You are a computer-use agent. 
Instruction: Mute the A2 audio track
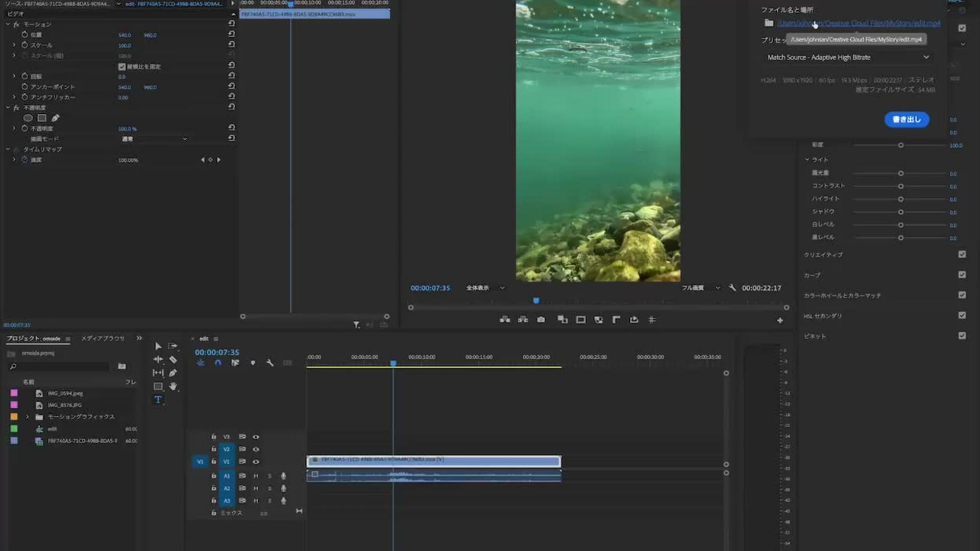(x=256, y=488)
